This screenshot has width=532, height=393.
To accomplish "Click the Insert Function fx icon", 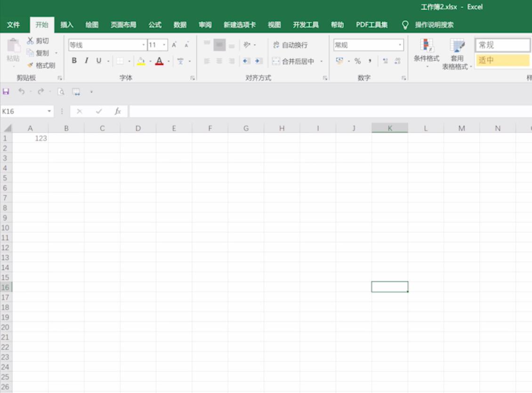I will pyautogui.click(x=118, y=111).
